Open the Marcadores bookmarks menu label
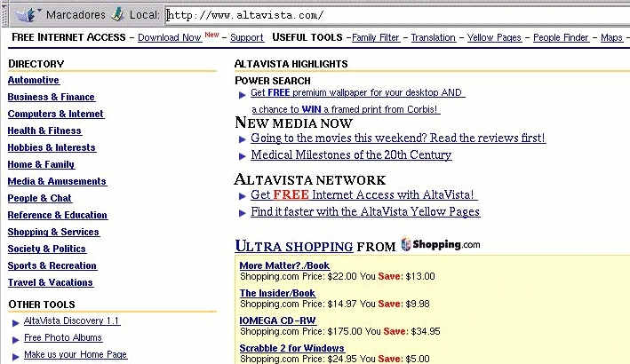The image size is (630, 364). (x=76, y=15)
